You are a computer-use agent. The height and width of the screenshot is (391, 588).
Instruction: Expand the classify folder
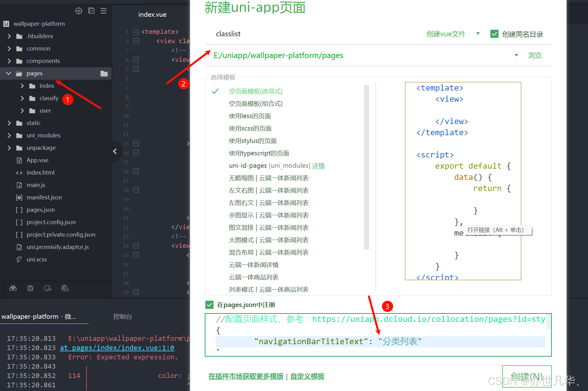[x=22, y=98]
